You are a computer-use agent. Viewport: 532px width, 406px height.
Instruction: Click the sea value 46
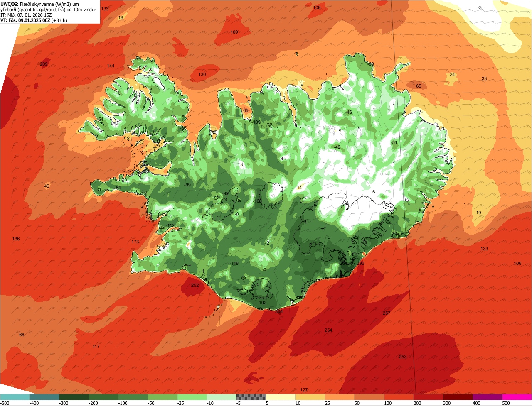47,186
